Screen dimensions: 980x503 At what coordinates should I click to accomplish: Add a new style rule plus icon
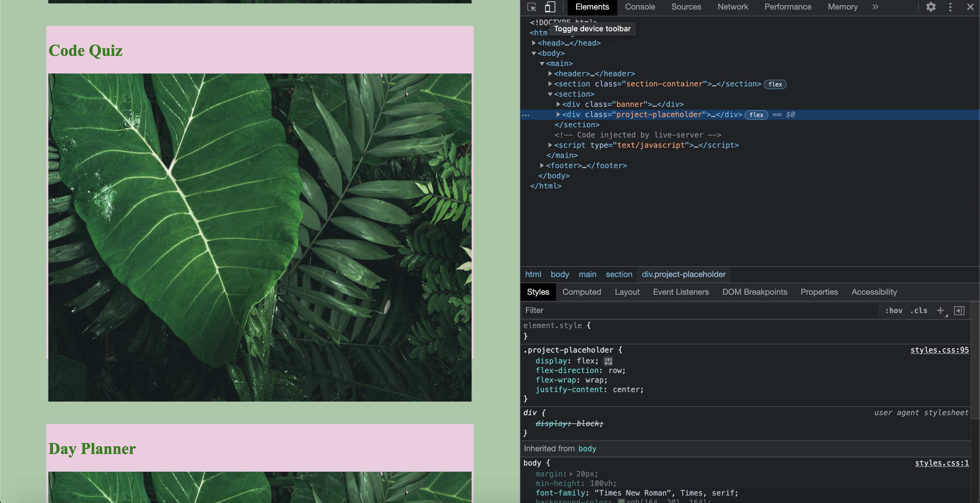click(940, 310)
